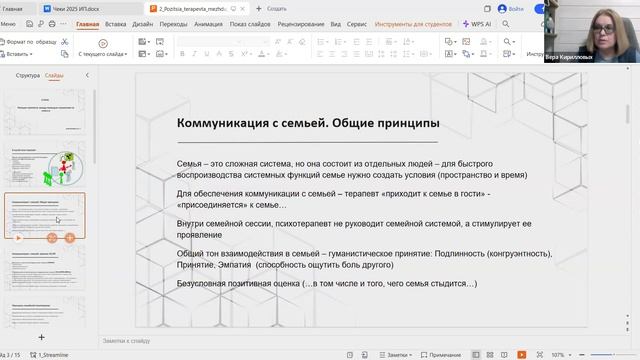This screenshot has height=360, width=640.
Task: Click the Войти sign-in button
Action: point(511,9)
